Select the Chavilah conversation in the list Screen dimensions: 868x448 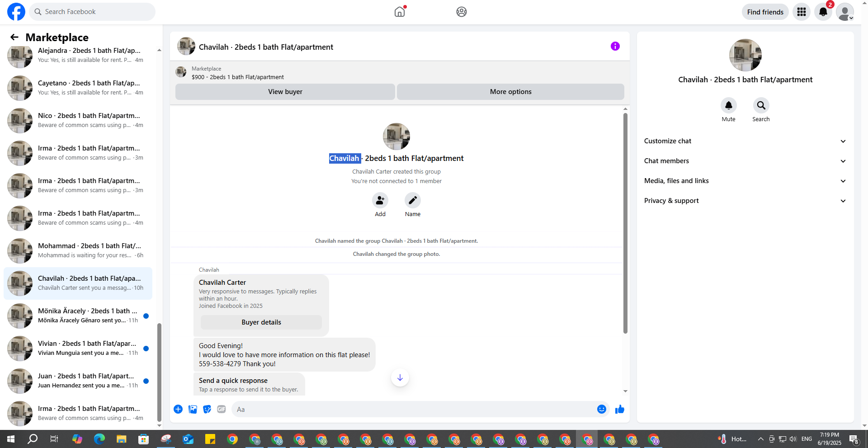78,283
